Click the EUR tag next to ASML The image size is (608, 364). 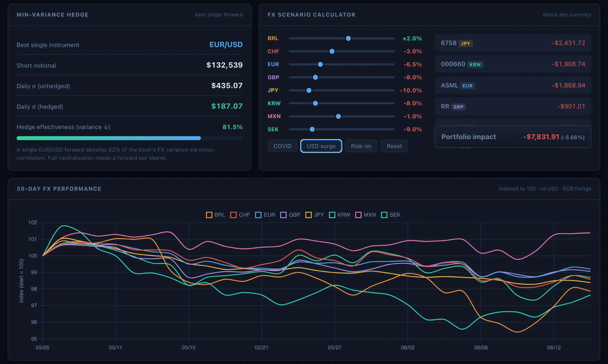point(468,86)
